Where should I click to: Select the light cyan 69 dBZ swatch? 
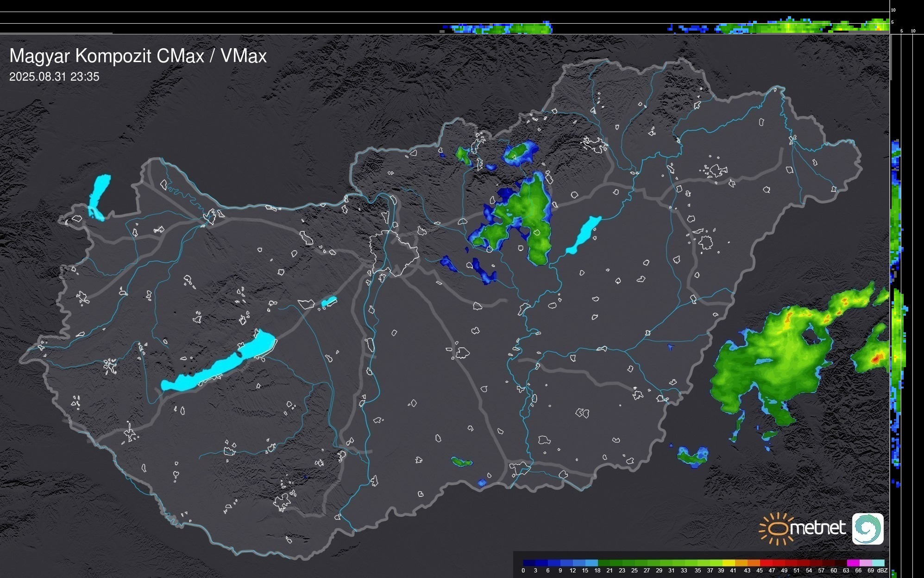(x=878, y=563)
